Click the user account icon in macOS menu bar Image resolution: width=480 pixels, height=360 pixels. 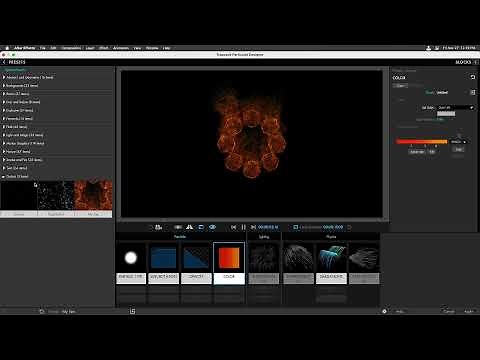(x=429, y=48)
